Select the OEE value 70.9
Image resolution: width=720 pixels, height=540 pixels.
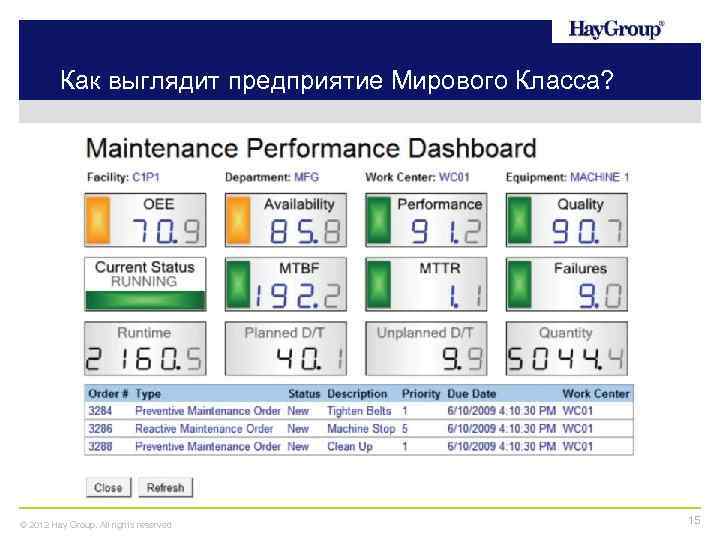tap(166, 231)
